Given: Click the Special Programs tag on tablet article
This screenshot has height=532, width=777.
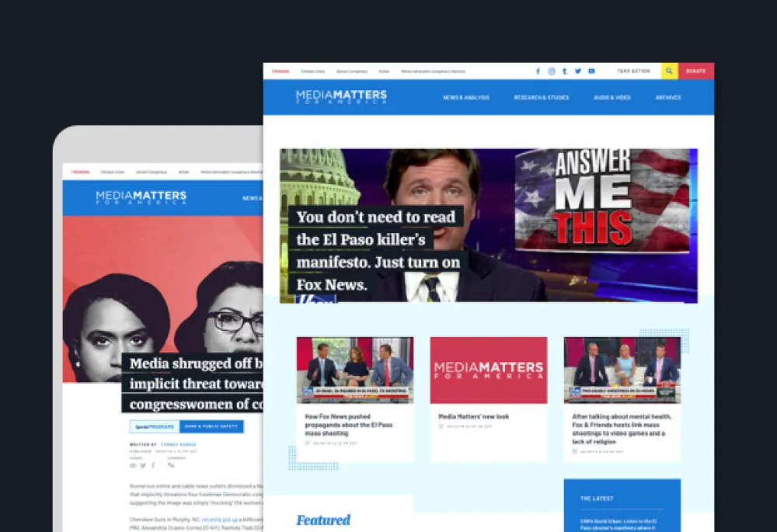Looking at the screenshot, I should click(x=155, y=426).
